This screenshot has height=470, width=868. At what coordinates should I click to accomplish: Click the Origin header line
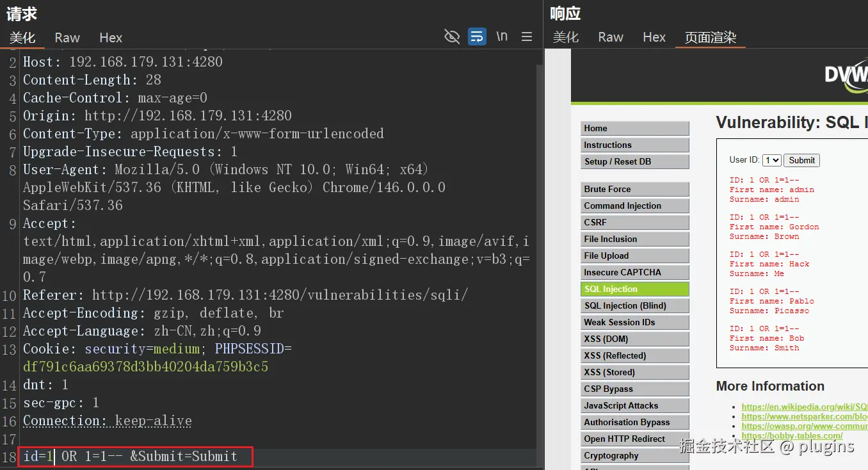(157, 116)
